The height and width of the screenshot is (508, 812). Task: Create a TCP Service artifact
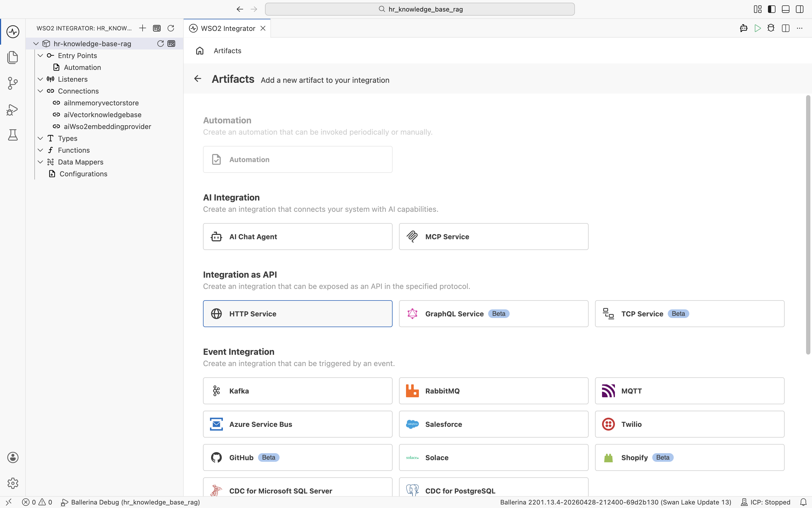(690, 314)
